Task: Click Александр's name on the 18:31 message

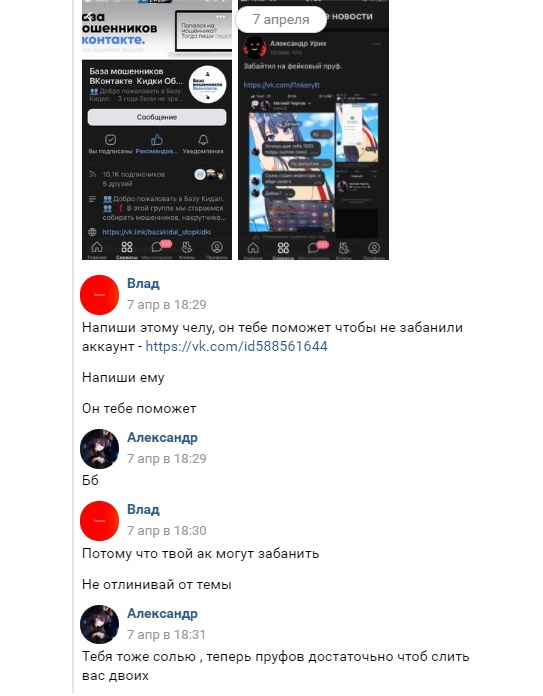Action: [x=162, y=613]
